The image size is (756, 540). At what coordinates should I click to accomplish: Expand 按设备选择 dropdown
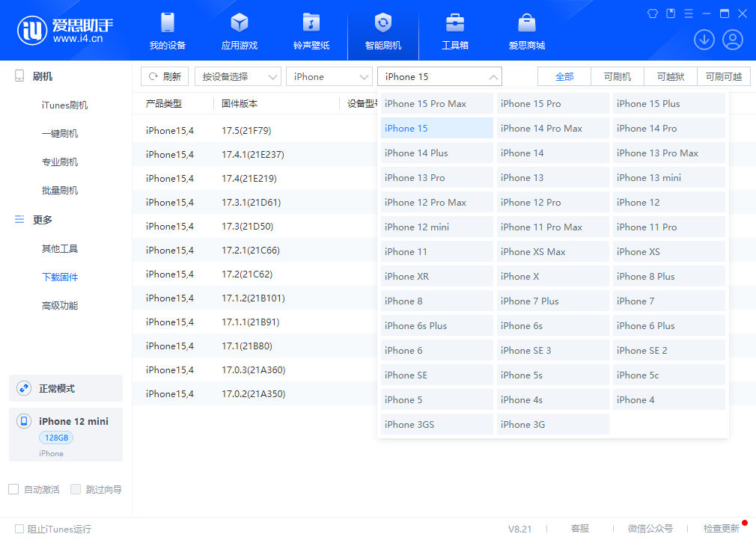tap(238, 76)
